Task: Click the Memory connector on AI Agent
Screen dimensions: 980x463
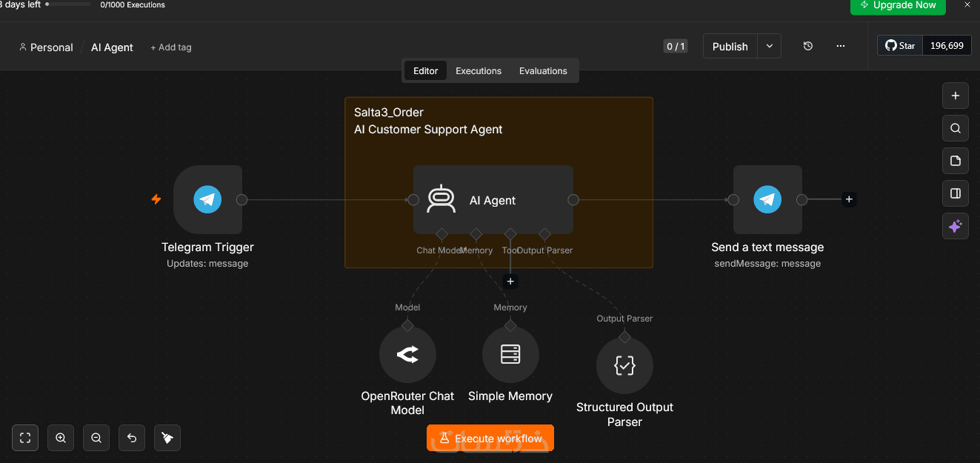Action: click(x=476, y=234)
